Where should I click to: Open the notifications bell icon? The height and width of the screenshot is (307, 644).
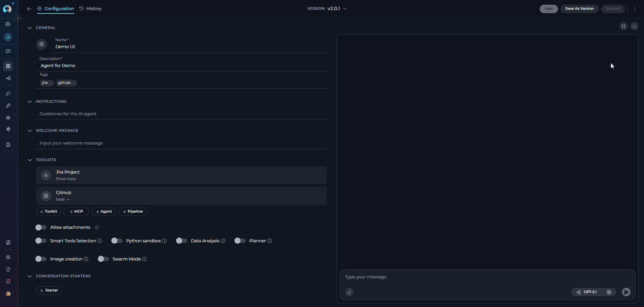(8, 282)
